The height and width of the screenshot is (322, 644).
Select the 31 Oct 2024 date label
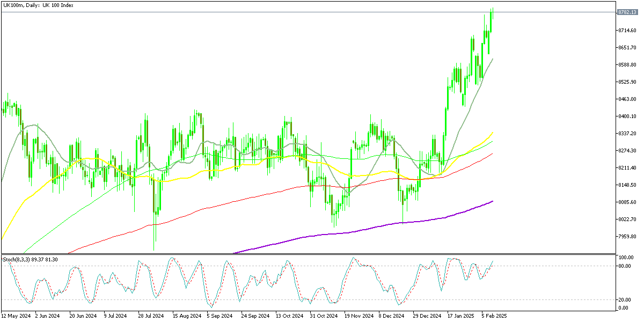(x=324, y=317)
